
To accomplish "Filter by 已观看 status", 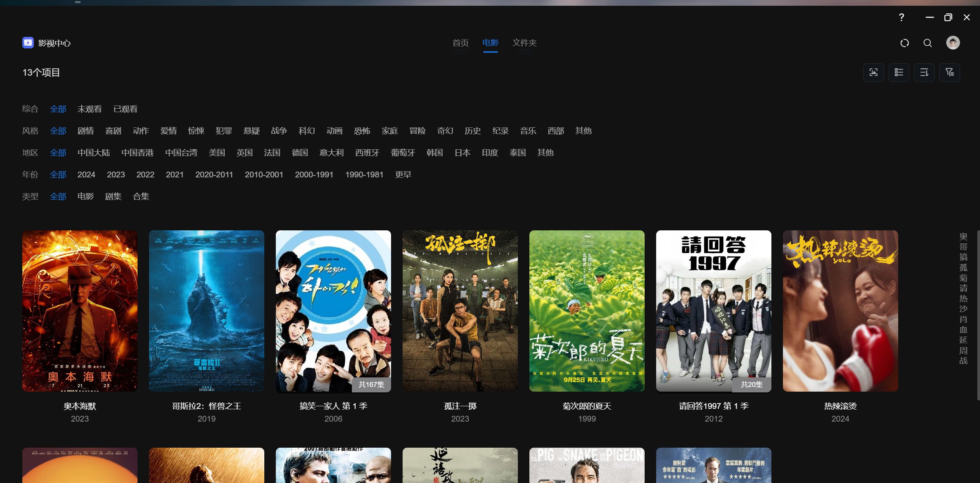I will pos(126,109).
